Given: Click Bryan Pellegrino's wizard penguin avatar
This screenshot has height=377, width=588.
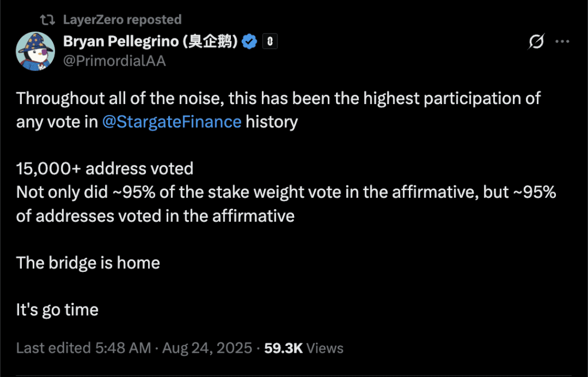Looking at the screenshot, I should coord(35,51).
